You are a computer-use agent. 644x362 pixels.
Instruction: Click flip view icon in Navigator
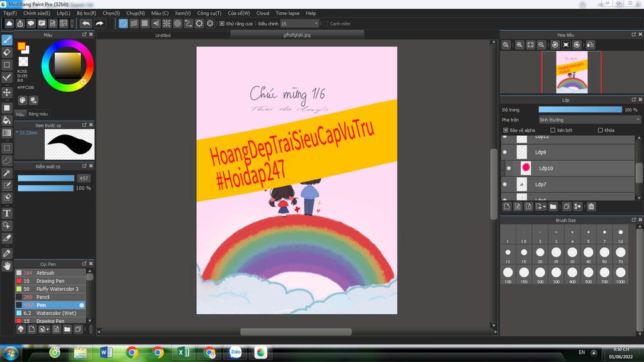[x=590, y=45]
